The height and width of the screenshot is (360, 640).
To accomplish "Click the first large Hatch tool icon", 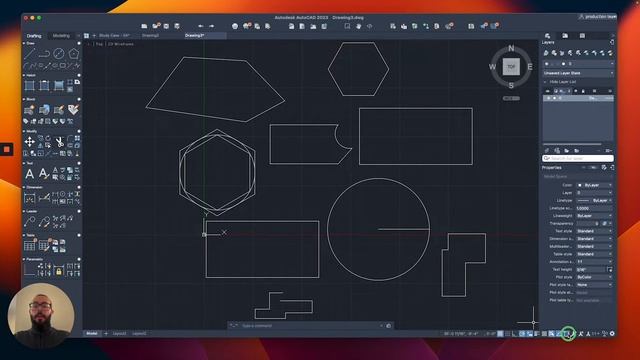I will (30, 85).
